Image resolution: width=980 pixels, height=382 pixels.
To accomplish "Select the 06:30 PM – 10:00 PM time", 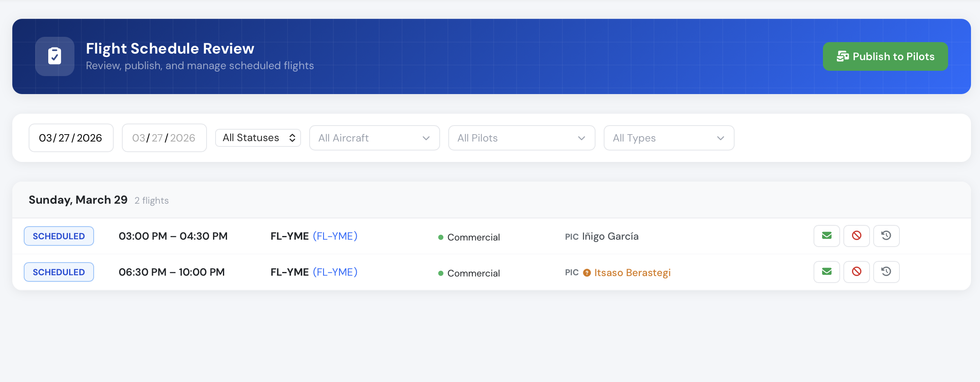I will (172, 272).
